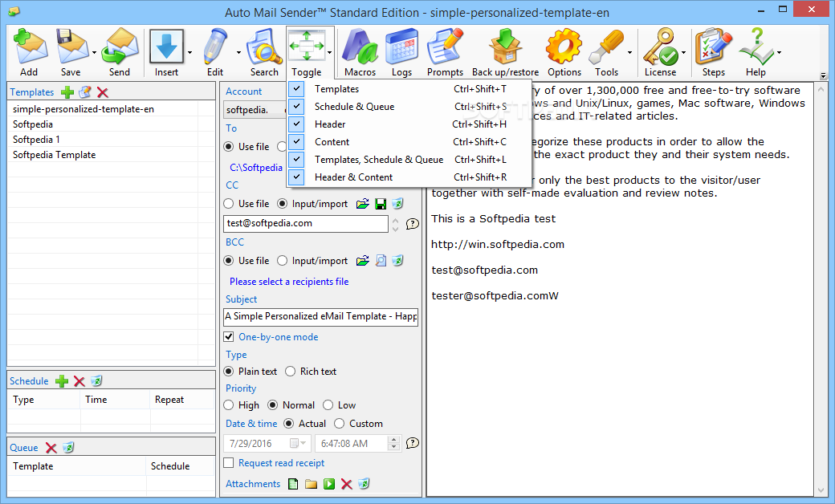Set priority to Low
This screenshot has height=504, width=835.
point(328,405)
